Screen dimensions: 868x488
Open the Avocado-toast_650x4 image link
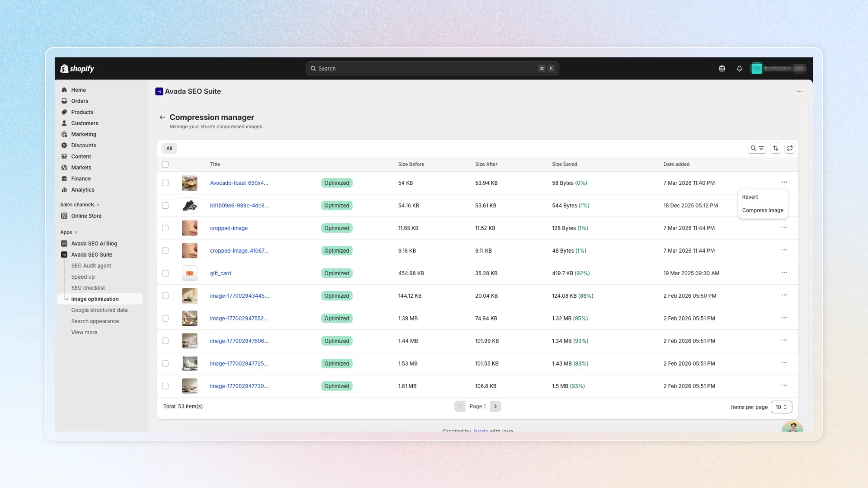(239, 183)
